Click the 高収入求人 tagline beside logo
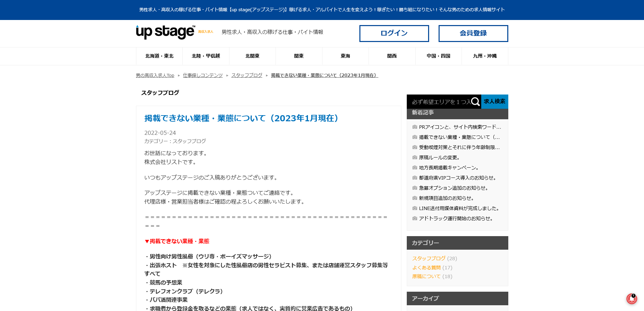This screenshot has width=644, height=311. click(206, 32)
